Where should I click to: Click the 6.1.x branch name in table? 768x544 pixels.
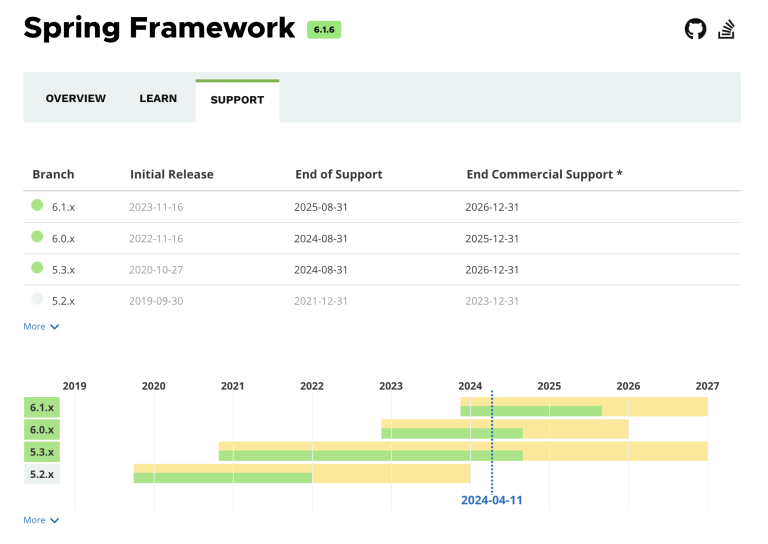tap(63, 207)
